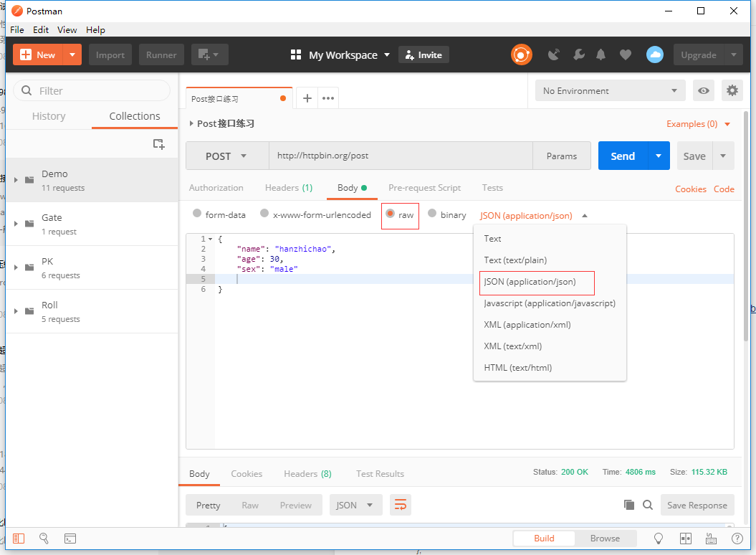Open the No Environment dropdown
Viewport: 756px width, 555px height.
pos(610,91)
